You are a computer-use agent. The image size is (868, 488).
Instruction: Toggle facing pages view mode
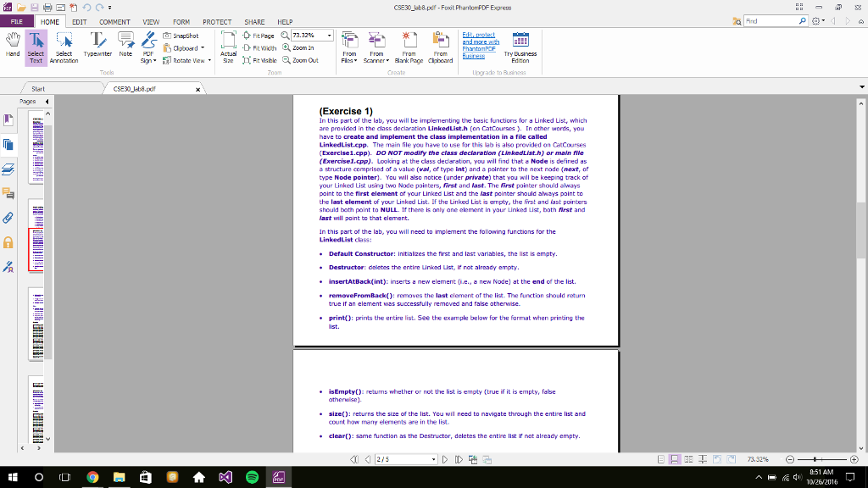(687, 460)
